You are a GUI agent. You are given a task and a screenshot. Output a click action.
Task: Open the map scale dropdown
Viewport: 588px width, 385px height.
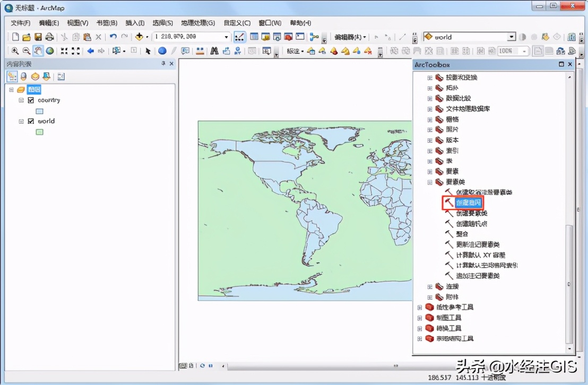point(227,37)
